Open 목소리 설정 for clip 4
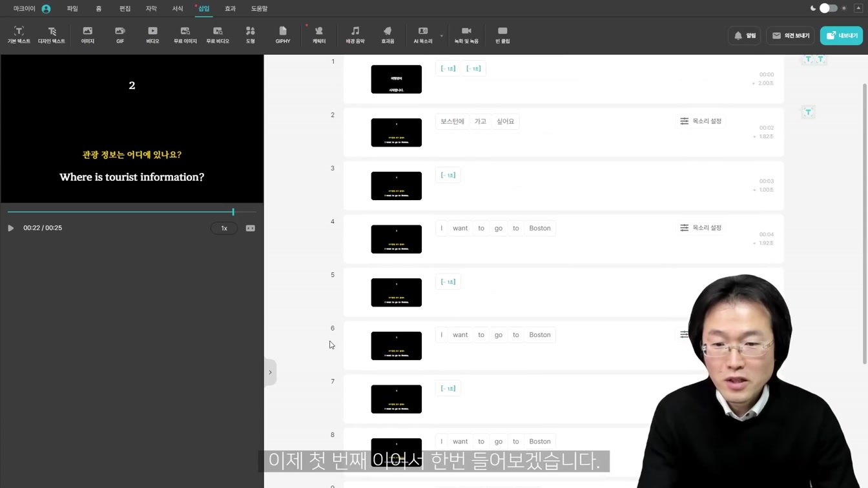The height and width of the screenshot is (488, 868). coord(701,228)
